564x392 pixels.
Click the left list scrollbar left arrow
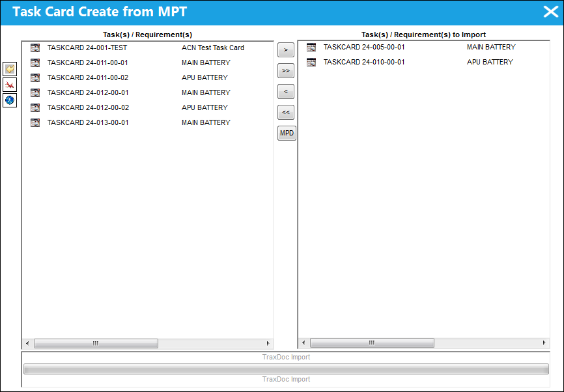(x=27, y=343)
